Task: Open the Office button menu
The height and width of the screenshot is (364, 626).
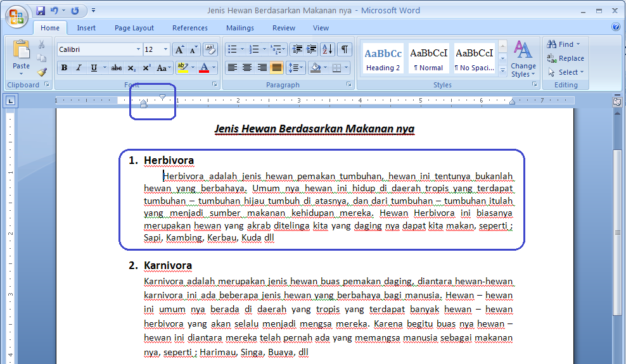Action: pos(16,16)
